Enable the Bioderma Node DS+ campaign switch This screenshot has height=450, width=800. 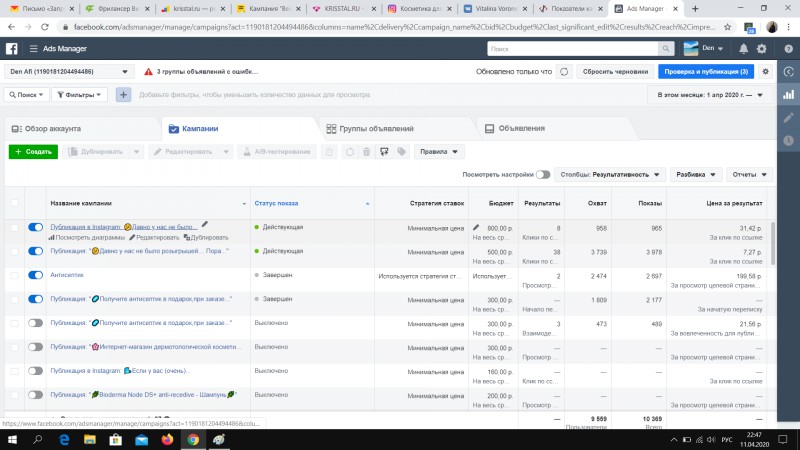click(x=35, y=395)
